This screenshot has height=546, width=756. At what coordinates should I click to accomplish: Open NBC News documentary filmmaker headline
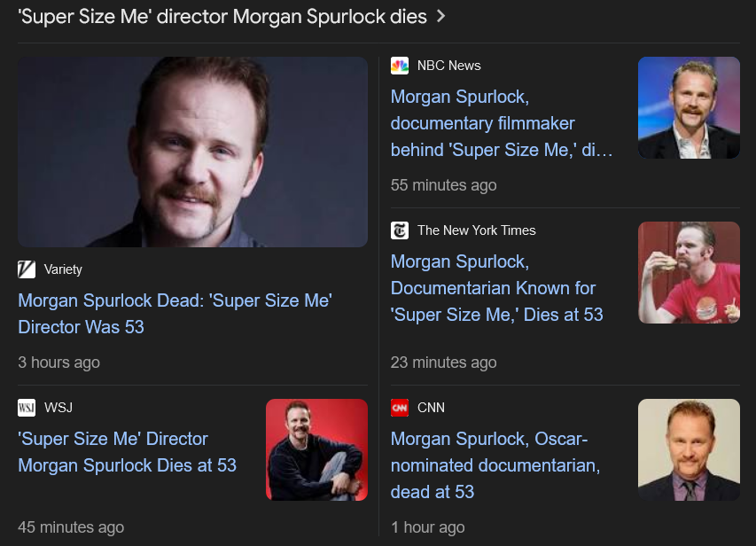(x=502, y=123)
